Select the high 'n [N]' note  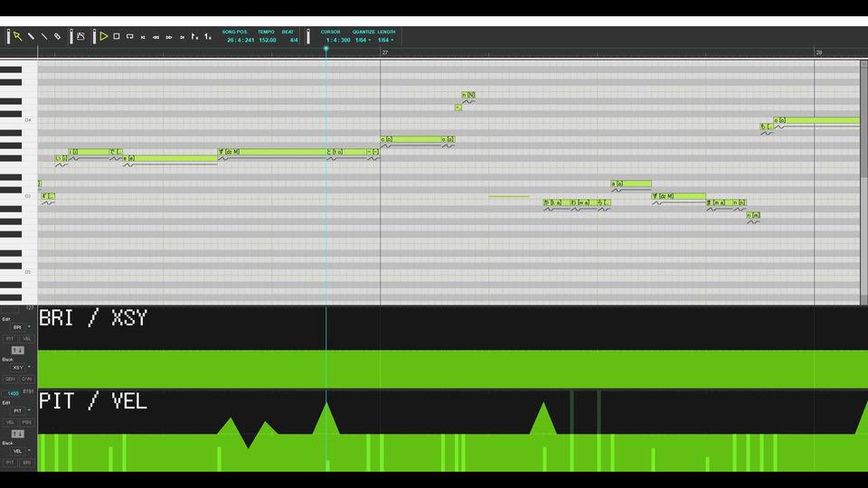(x=468, y=95)
